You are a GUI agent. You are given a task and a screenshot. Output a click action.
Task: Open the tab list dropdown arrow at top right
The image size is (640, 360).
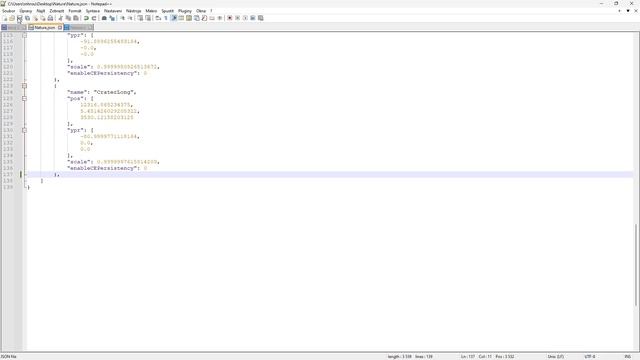pos(628,11)
